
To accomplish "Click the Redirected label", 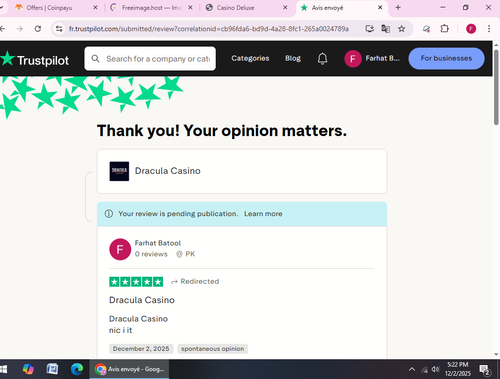I will pyautogui.click(x=195, y=281).
